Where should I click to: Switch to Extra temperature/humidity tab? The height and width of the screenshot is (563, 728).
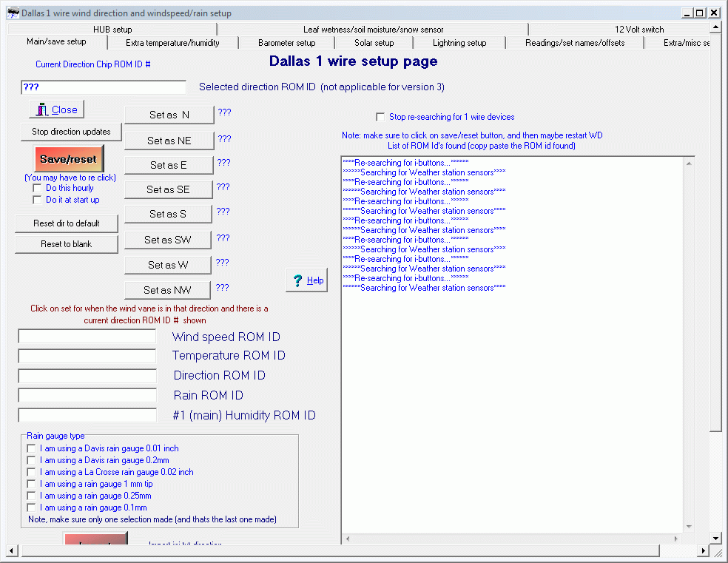[x=172, y=43]
